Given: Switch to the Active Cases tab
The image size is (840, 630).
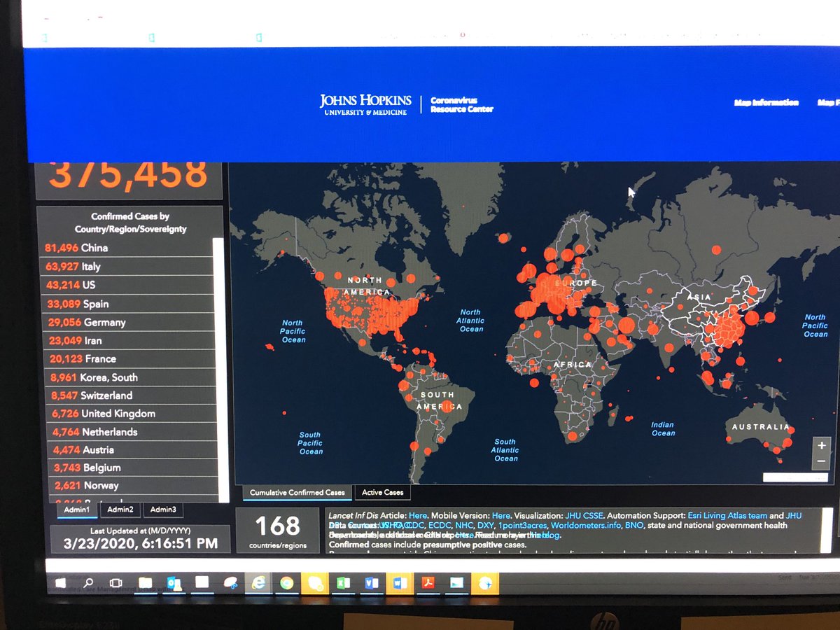Looking at the screenshot, I should tap(383, 493).
